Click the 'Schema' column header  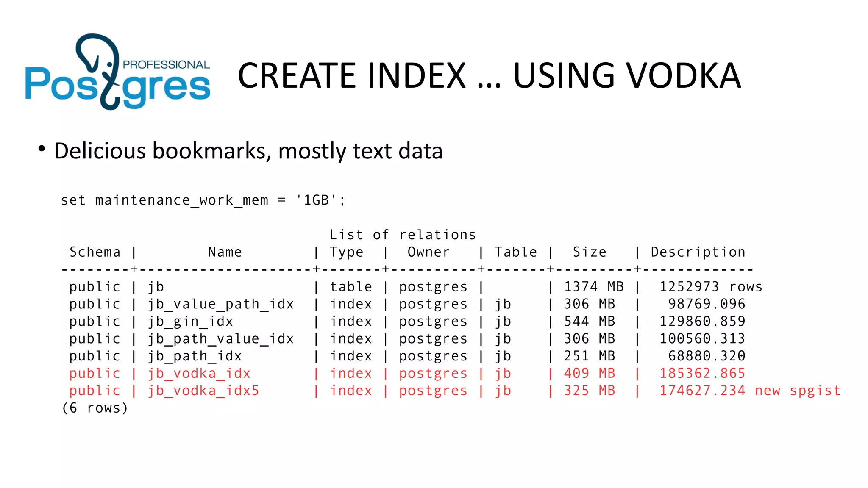[x=95, y=252]
